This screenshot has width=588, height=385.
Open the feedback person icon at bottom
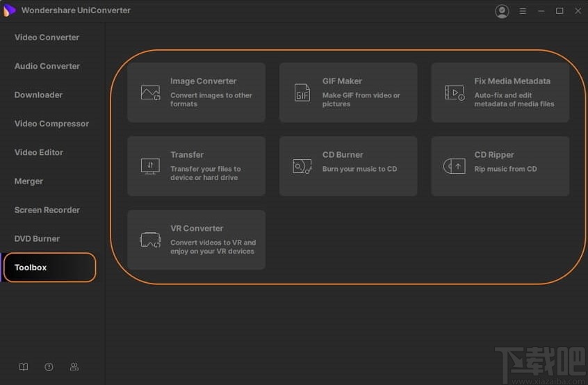[x=74, y=367]
